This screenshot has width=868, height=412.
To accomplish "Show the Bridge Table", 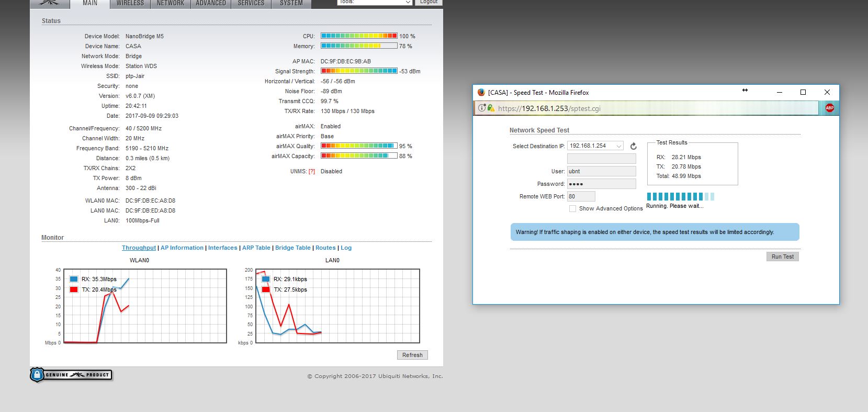I will click(293, 248).
